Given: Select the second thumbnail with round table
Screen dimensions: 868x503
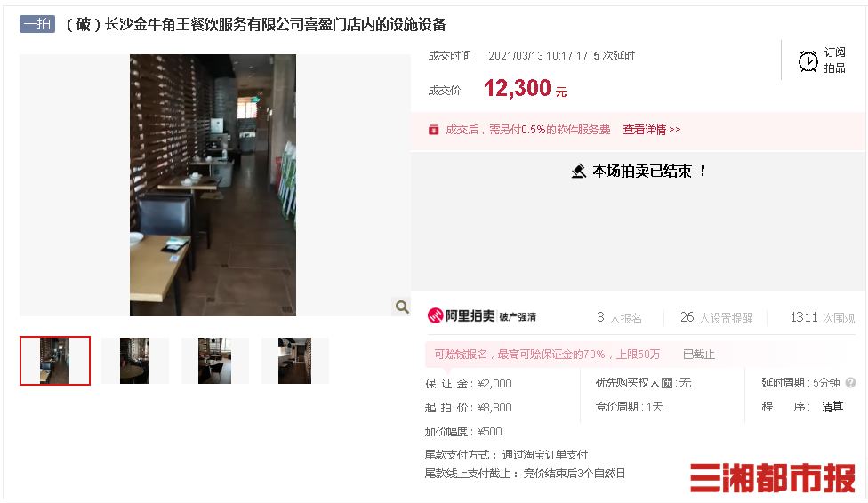Looking at the screenshot, I should click(134, 361).
